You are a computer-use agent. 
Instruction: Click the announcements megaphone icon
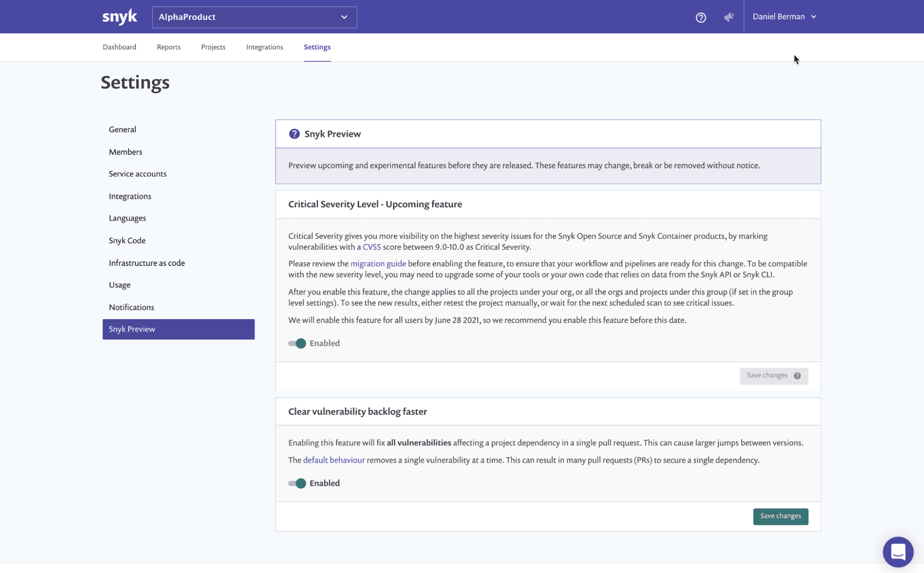pyautogui.click(x=728, y=17)
